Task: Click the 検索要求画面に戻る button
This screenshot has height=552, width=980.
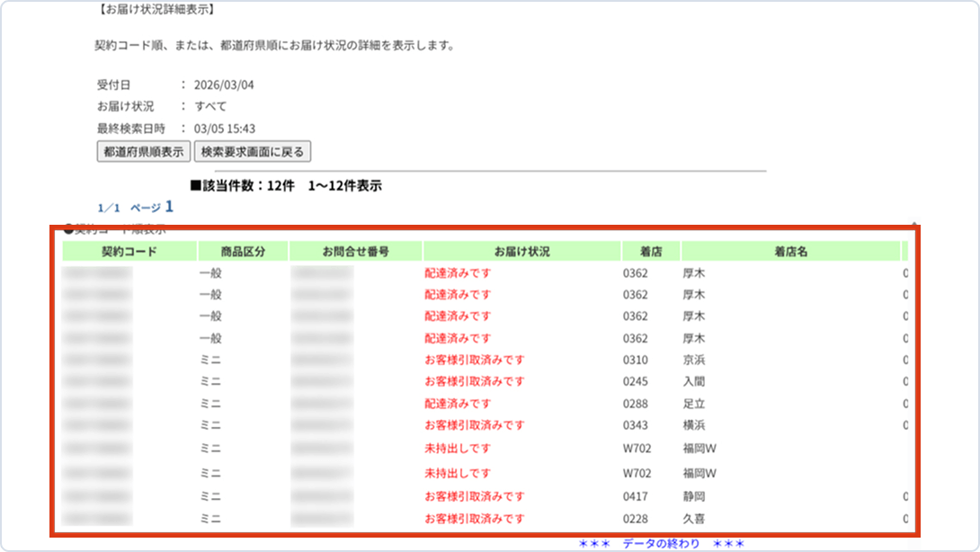Action: (x=252, y=151)
